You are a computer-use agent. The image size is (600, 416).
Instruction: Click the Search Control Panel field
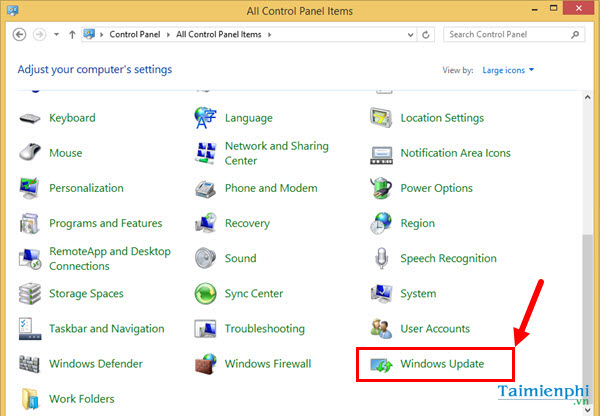tap(514, 34)
